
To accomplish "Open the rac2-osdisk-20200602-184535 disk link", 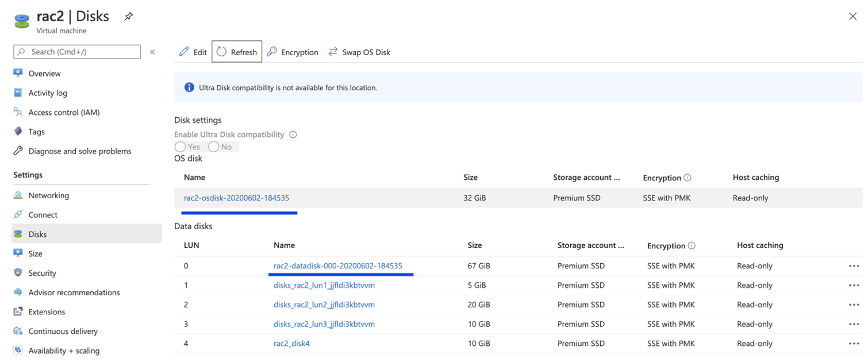I will point(236,198).
